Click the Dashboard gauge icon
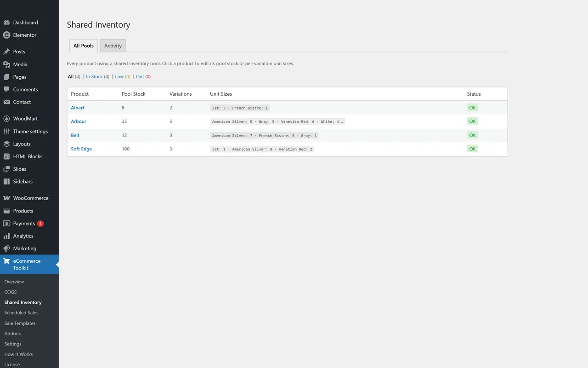588x368 pixels. point(6,23)
